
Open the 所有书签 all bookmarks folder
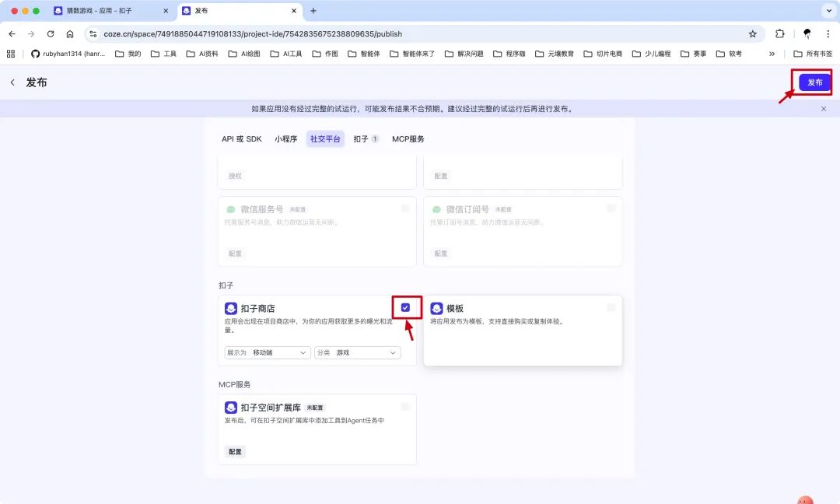tap(813, 54)
